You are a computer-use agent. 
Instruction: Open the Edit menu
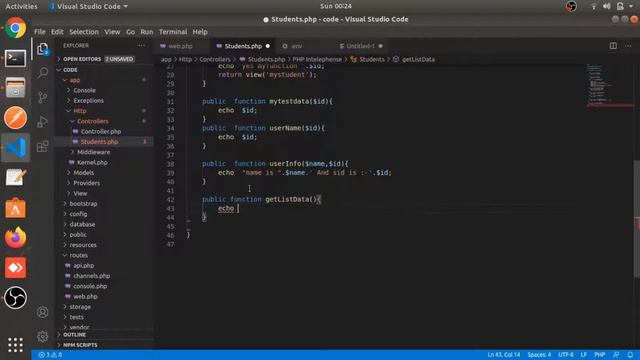pos(57,32)
